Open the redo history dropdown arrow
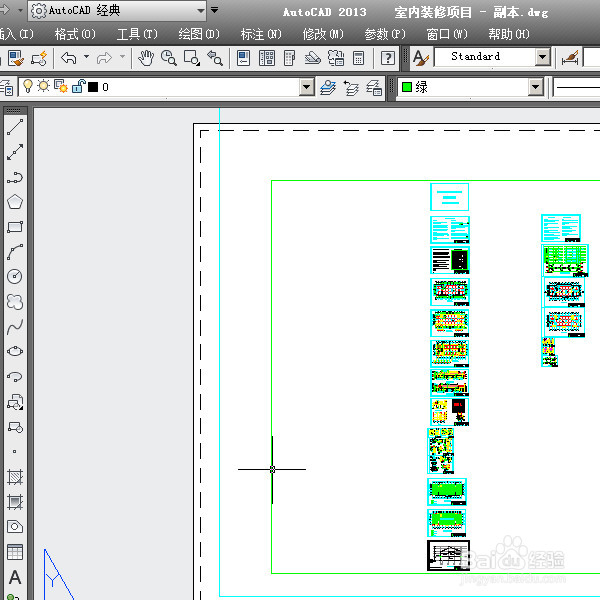The height and width of the screenshot is (600, 600). point(122,57)
